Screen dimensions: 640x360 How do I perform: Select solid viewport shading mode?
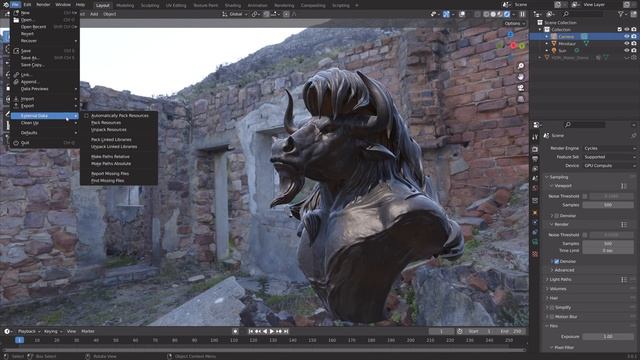[493, 14]
